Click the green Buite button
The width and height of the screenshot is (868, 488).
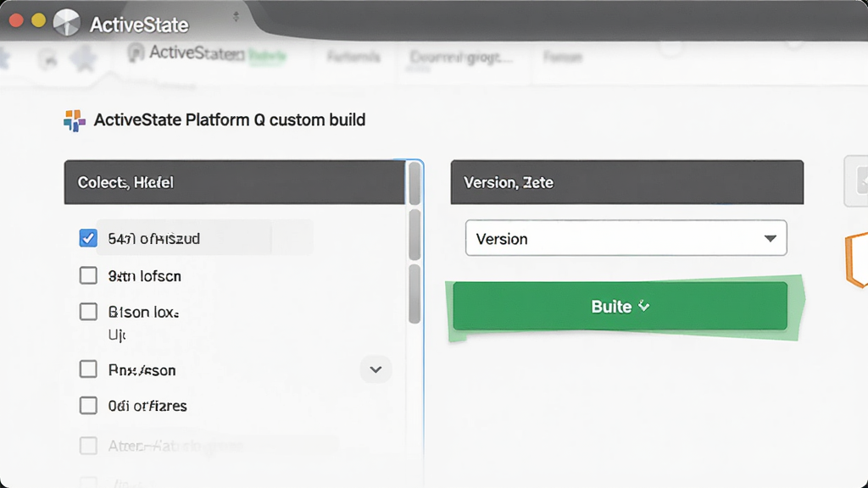tap(620, 306)
